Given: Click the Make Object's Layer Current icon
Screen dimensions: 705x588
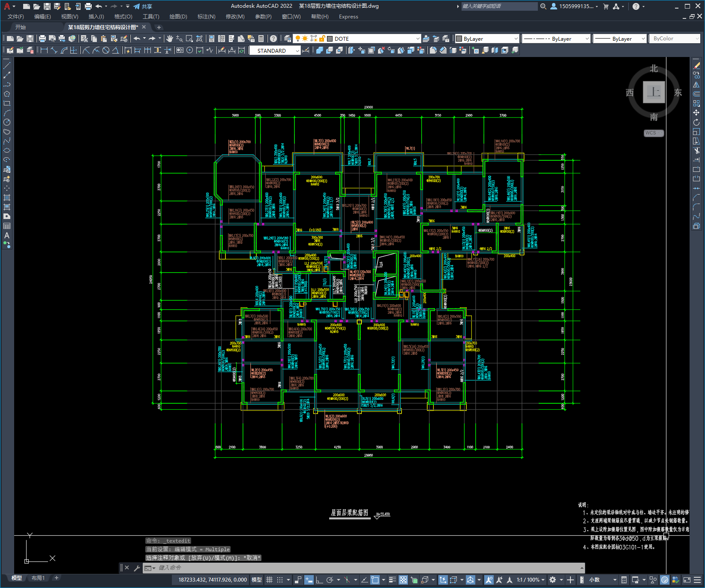Looking at the screenshot, I should [426, 39].
